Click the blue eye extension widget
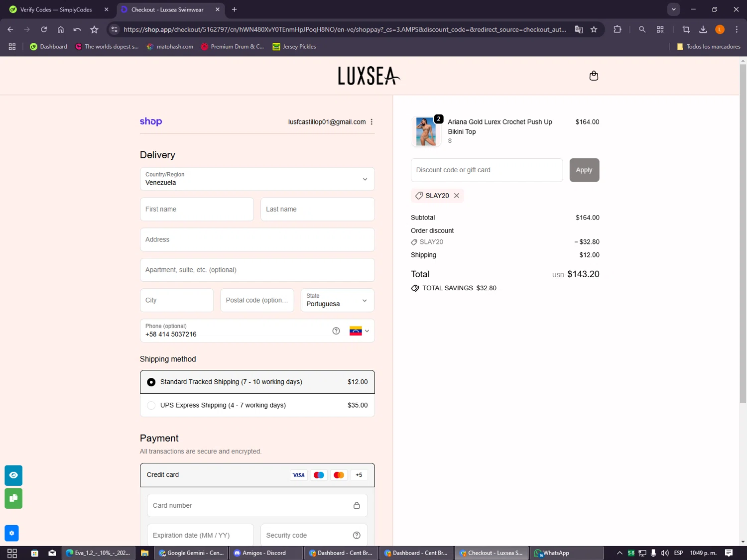747x560 pixels. pos(13,475)
